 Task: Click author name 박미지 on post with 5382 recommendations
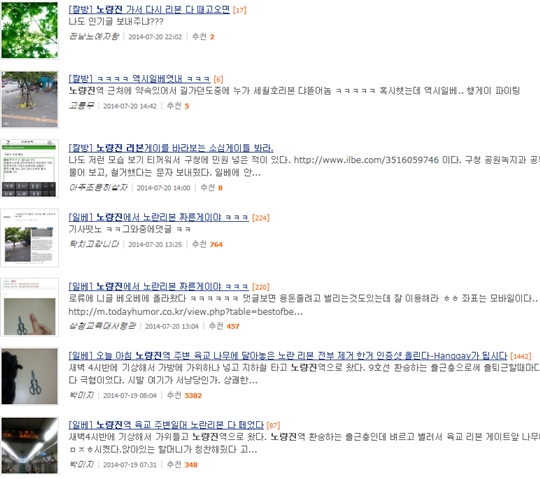coord(81,395)
